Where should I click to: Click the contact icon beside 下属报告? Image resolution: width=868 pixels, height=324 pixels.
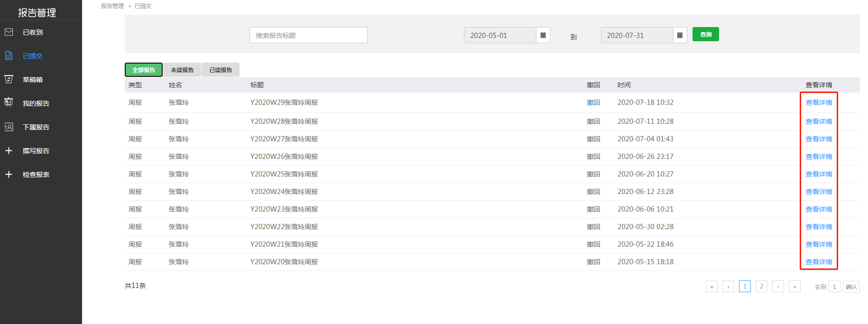coord(9,127)
